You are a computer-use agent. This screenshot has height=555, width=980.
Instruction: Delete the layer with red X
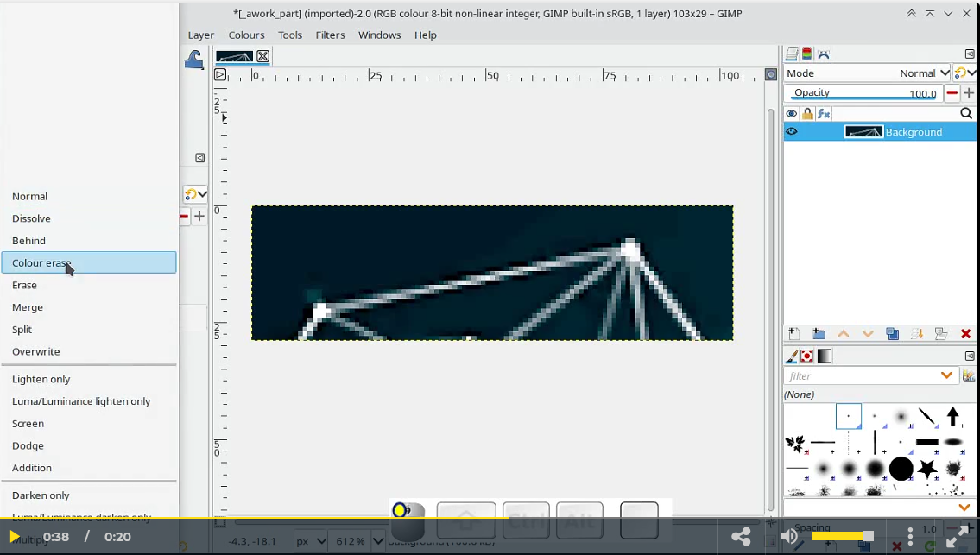click(x=965, y=334)
